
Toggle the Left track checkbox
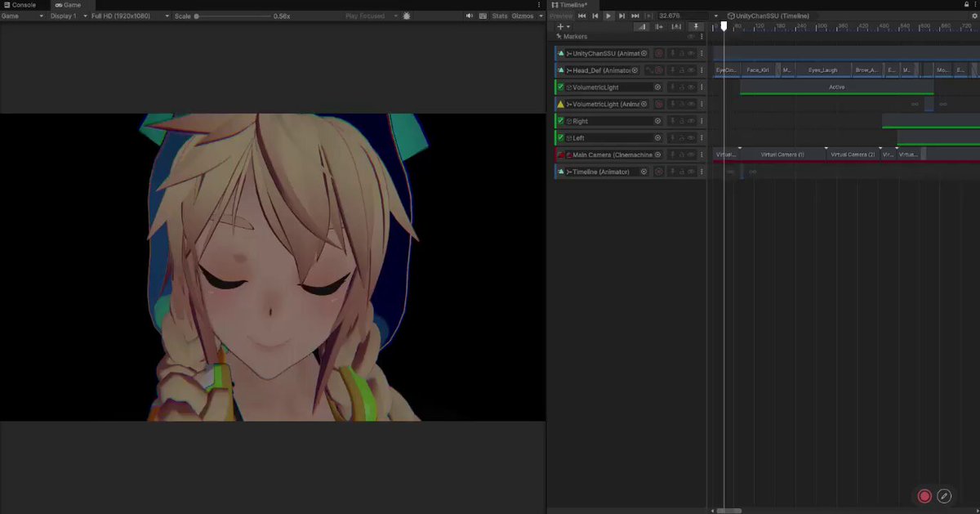click(560, 138)
